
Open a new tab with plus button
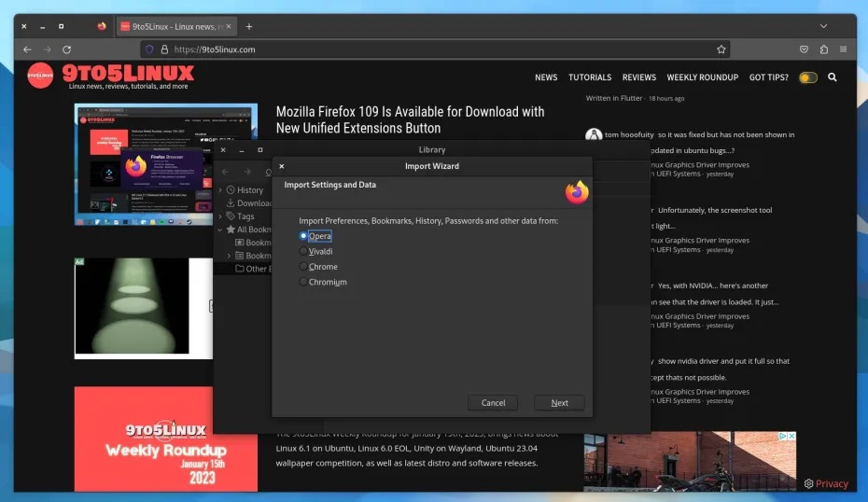[249, 26]
